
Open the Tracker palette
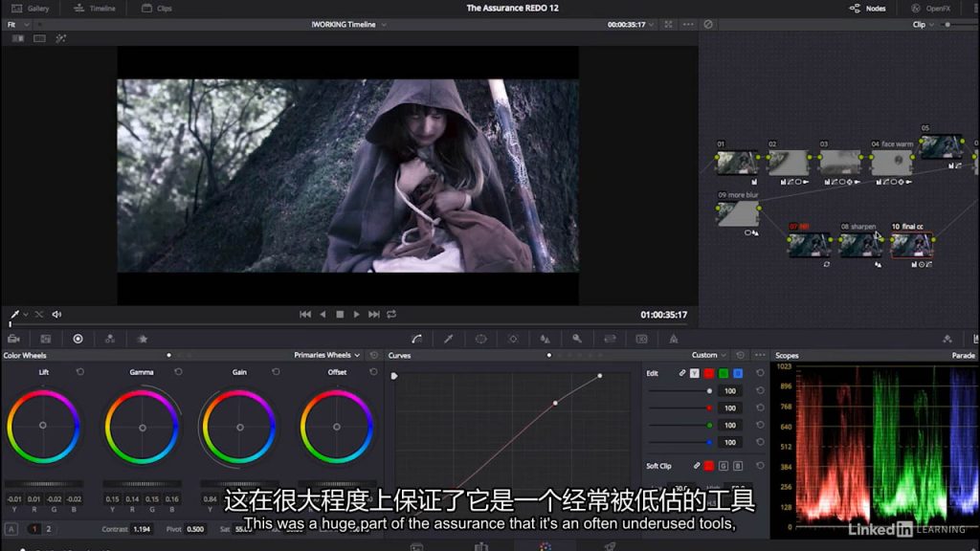[x=513, y=339]
